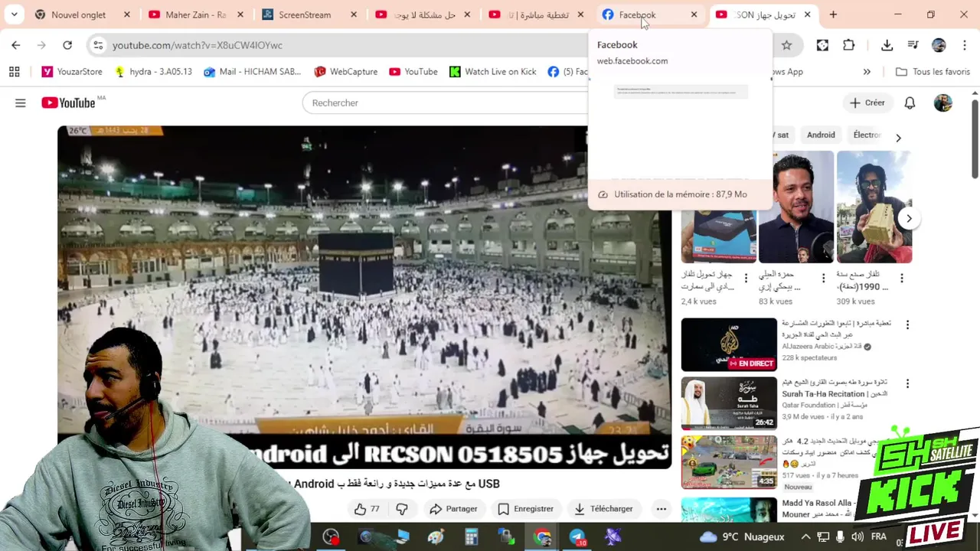The height and width of the screenshot is (551, 980).
Task: Switch to the Maher Zain tab
Action: (x=196, y=15)
